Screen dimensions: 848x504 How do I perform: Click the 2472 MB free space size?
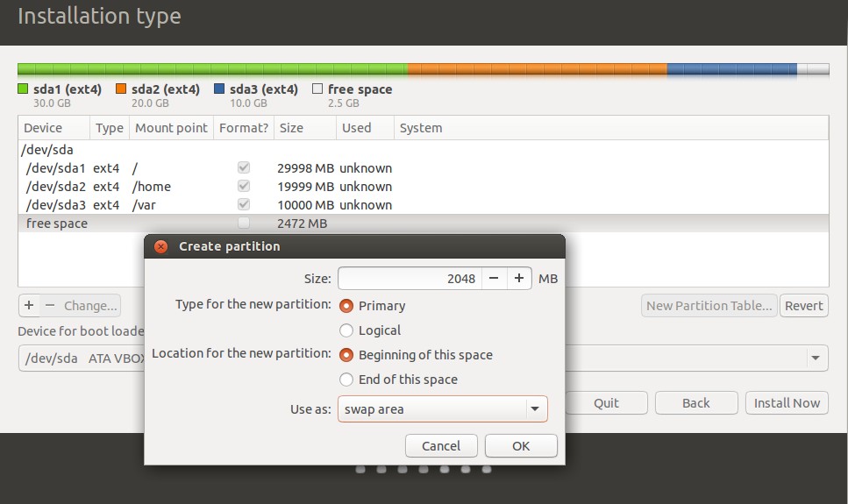coord(302,224)
